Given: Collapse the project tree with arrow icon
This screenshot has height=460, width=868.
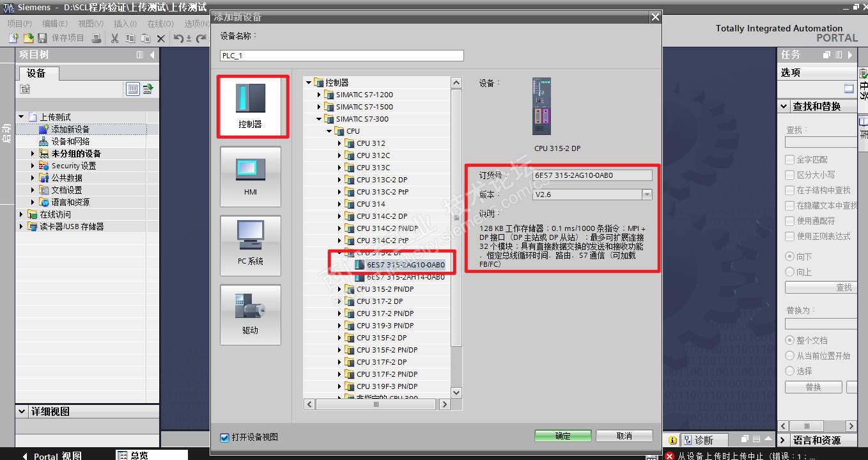Looking at the screenshot, I should click(x=152, y=55).
